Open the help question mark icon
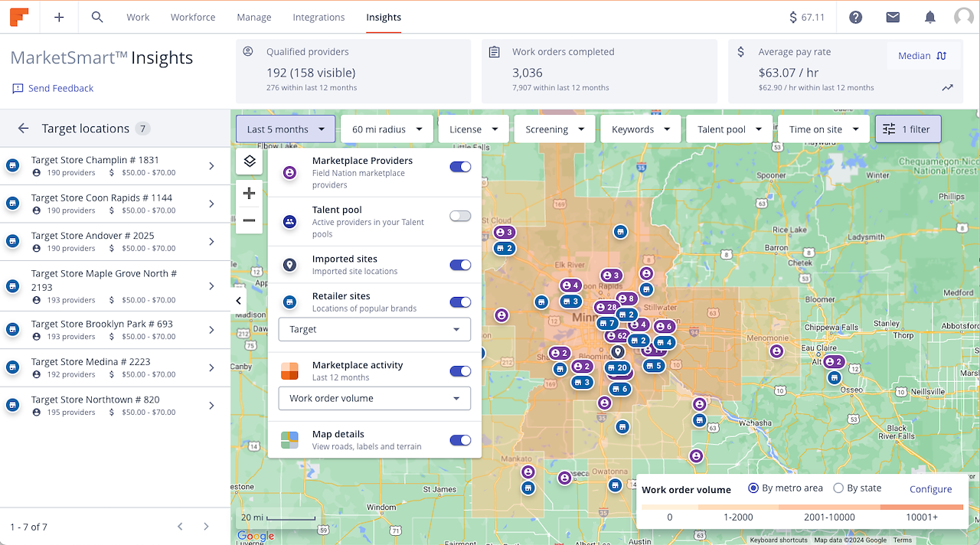The image size is (980, 545). (856, 17)
